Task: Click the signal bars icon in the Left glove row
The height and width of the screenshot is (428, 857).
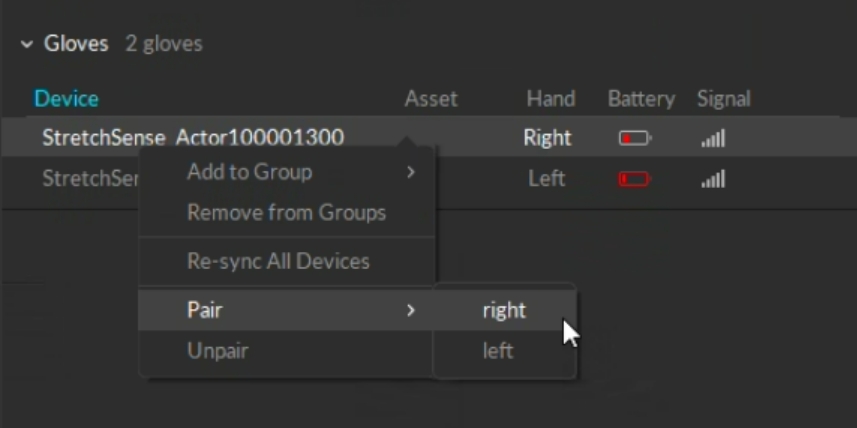Action: click(713, 180)
